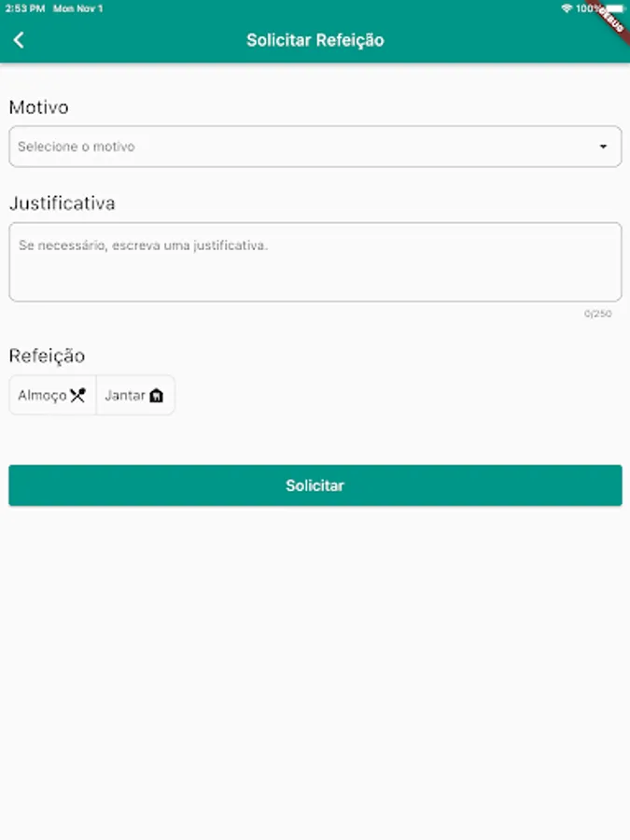Go back using the header arrow
The height and width of the screenshot is (840, 630).
19,40
